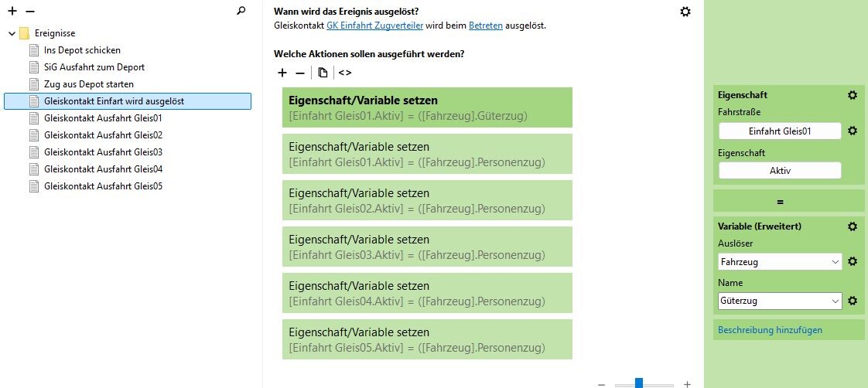The width and height of the screenshot is (868, 388).
Task: Select the Einfahrt Gleis03.Aktiv action block
Action: (427, 247)
